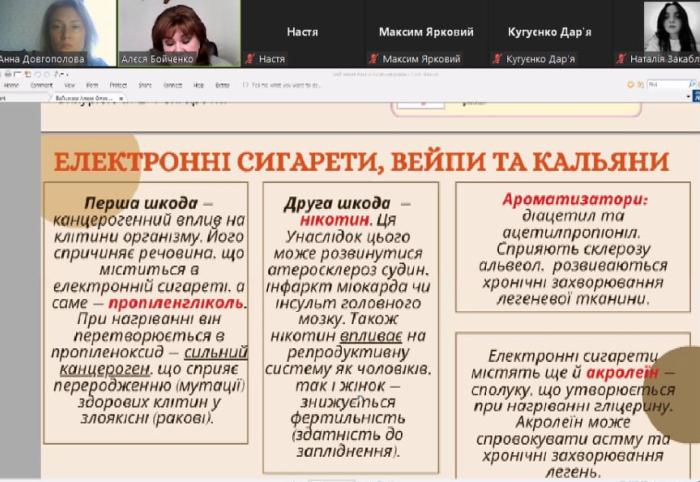Click muted mic icon for Наталія Закабл
Screen dimensions: 700x482
point(623,59)
